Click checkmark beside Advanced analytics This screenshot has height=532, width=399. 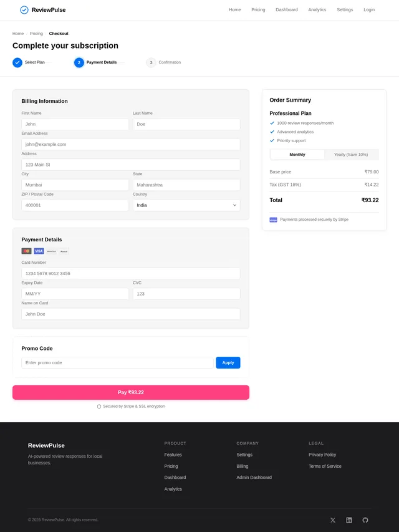tap(272, 132)
